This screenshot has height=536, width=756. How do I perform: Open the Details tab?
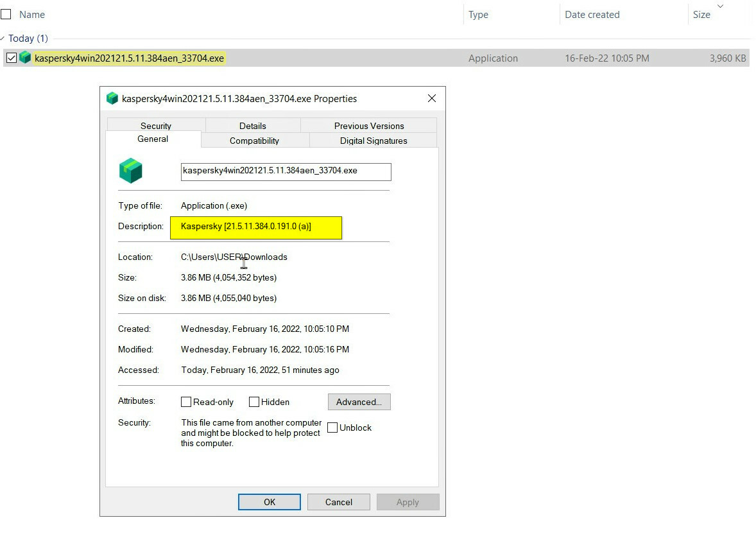click(x=253, y=125)
